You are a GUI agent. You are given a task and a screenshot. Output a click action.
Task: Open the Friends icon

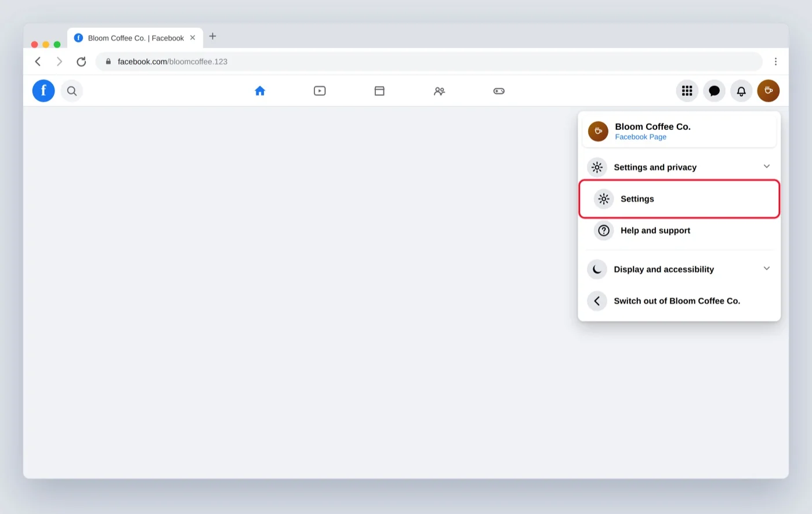[x=439, y=91]
